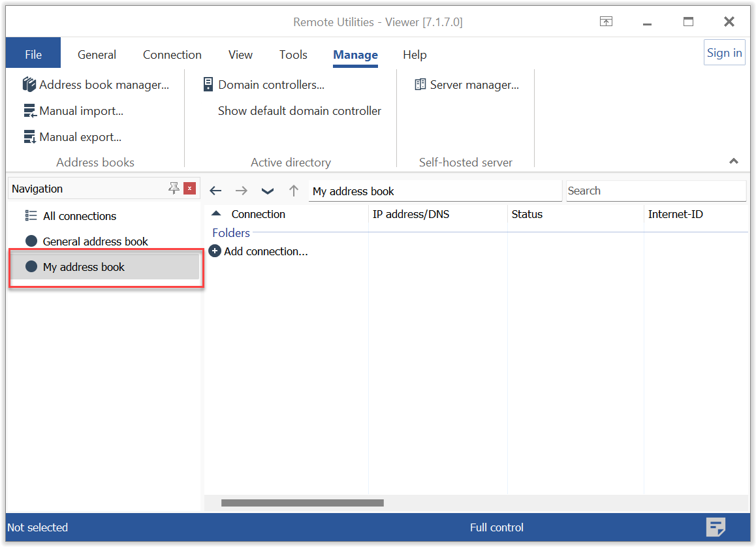The width and height of the screenshot is (756, 547).
Task: Click Show default domain controller
Action: tap(299, 111)
